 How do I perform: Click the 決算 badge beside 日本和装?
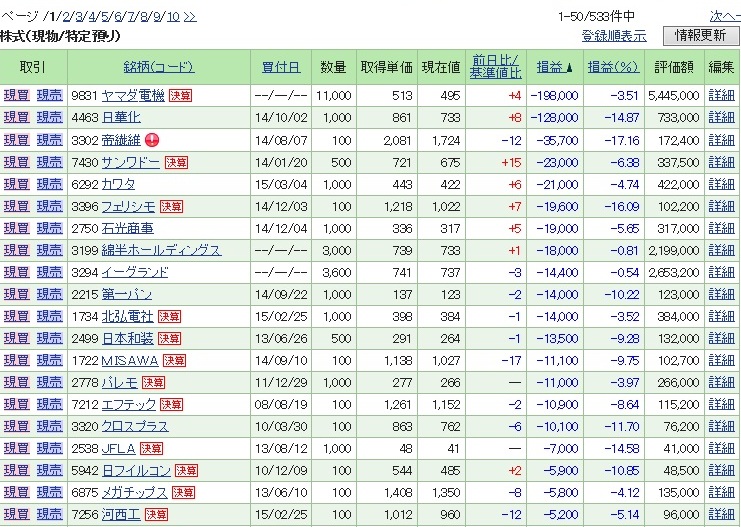click(x=169, y=338)
